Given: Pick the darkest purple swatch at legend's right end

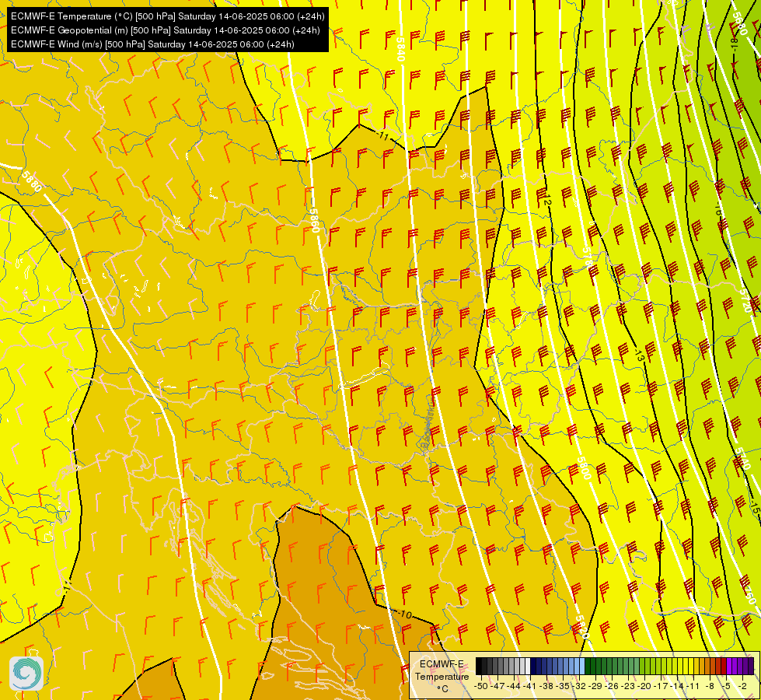Looking at the screenshot, I should click(752, 666).
